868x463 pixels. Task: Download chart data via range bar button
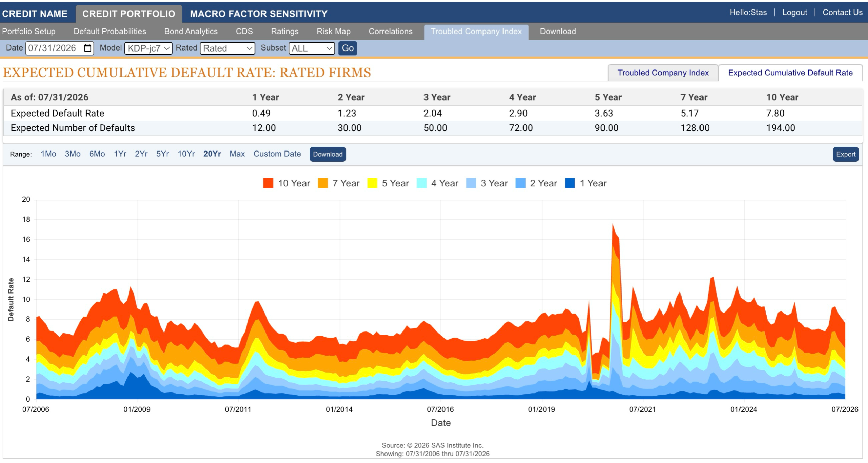(x=328, y=154)
